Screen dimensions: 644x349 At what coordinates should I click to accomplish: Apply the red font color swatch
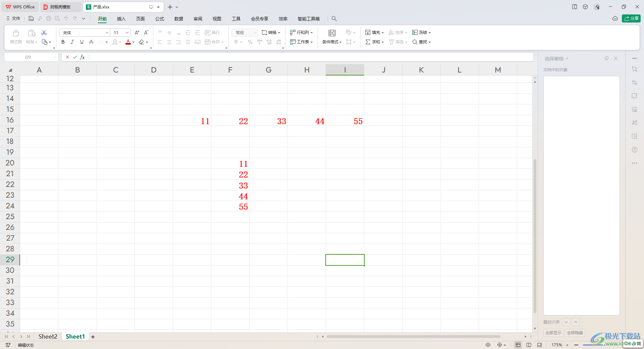tap(128, 42)
